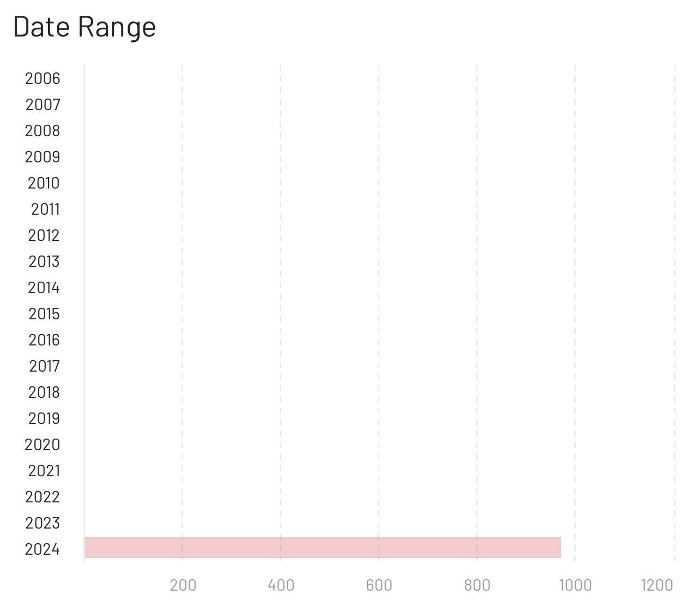Choose the 2015 year row label
The image size is (700, 613).
point(44,314)
